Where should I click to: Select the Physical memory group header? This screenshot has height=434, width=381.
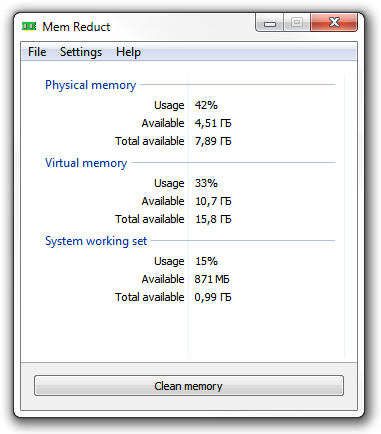coord(90,85)
